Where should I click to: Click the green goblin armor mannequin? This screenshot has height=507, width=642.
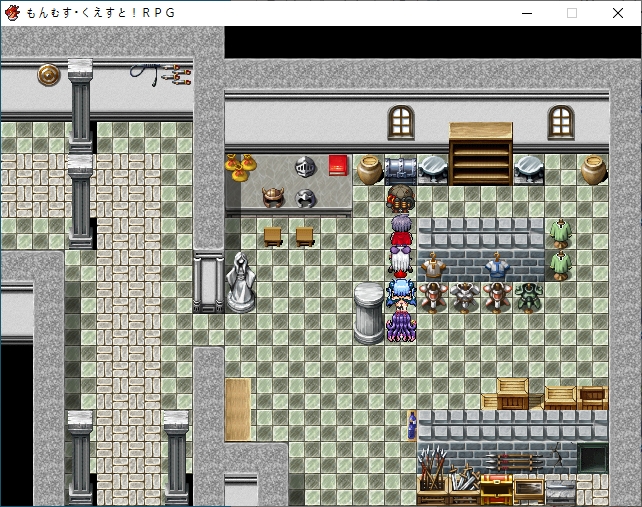tap(529, 297)
